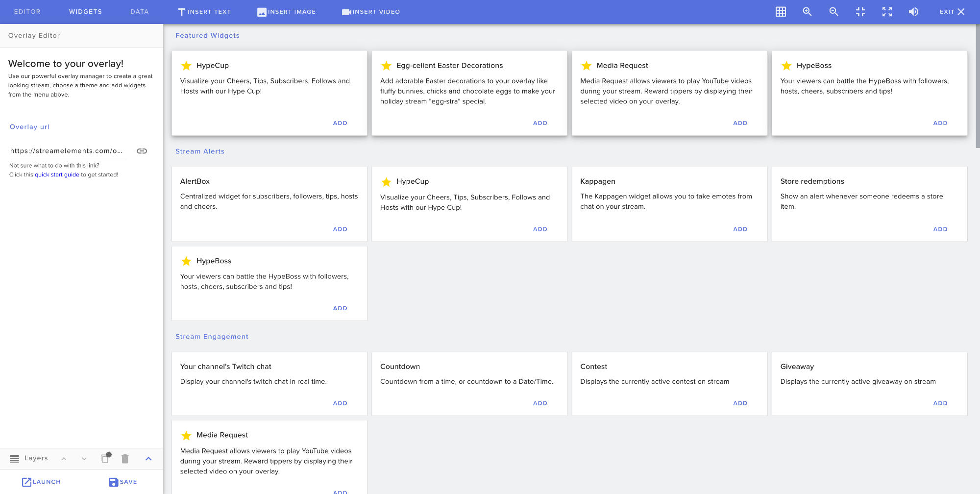Click the featured HypeBoss star icon
980x494 pixels.
pyautogui.click(x=786, y=65)
